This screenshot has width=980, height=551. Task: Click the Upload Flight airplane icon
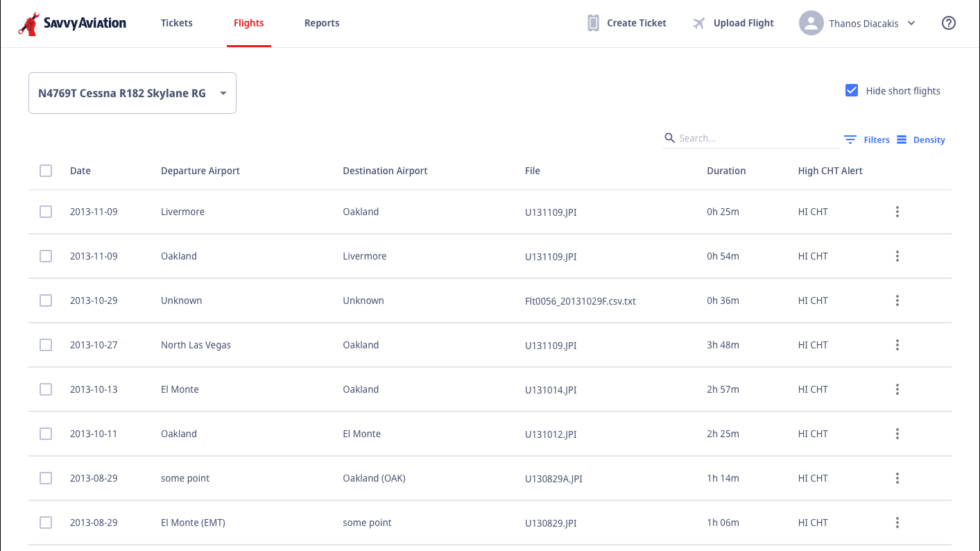point(699,23)
